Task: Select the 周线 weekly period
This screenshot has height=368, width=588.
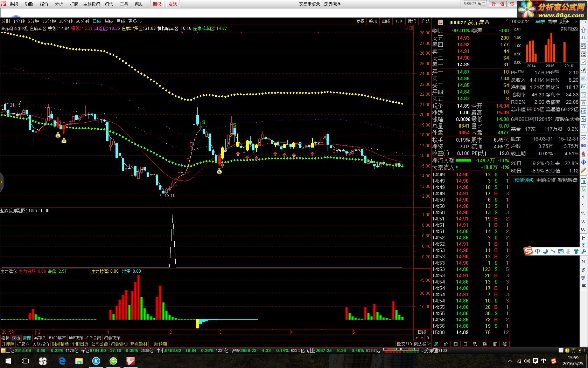Action: tap(109, 21)
